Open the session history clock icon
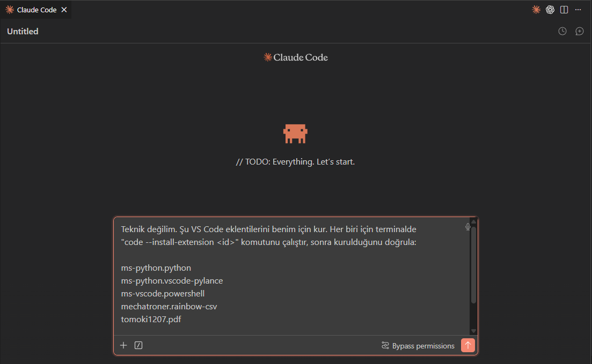 coord(562,31)
